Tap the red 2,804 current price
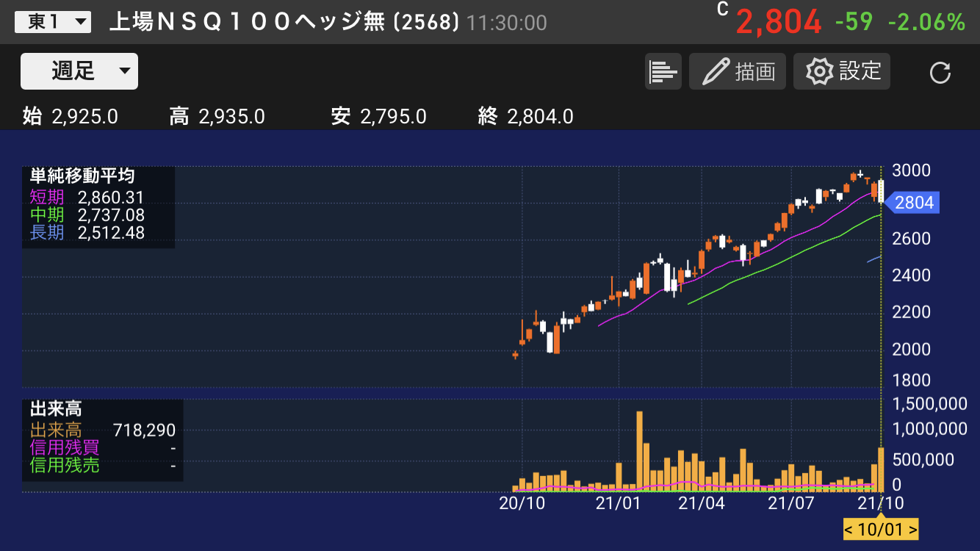The image size is (980, 551). coord(778,23)
